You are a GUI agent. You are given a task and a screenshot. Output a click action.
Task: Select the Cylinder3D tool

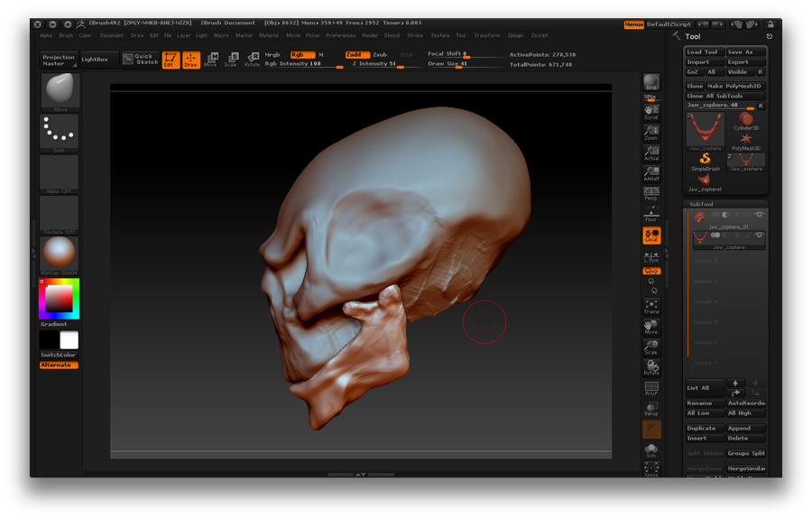[x=746, y=122]
